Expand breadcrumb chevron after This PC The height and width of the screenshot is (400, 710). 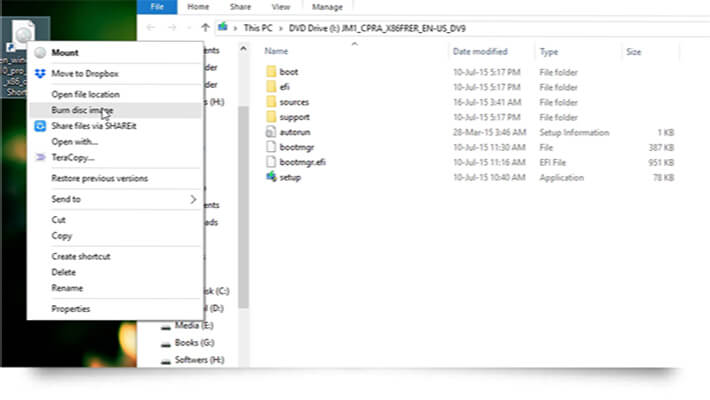point(281,29)
